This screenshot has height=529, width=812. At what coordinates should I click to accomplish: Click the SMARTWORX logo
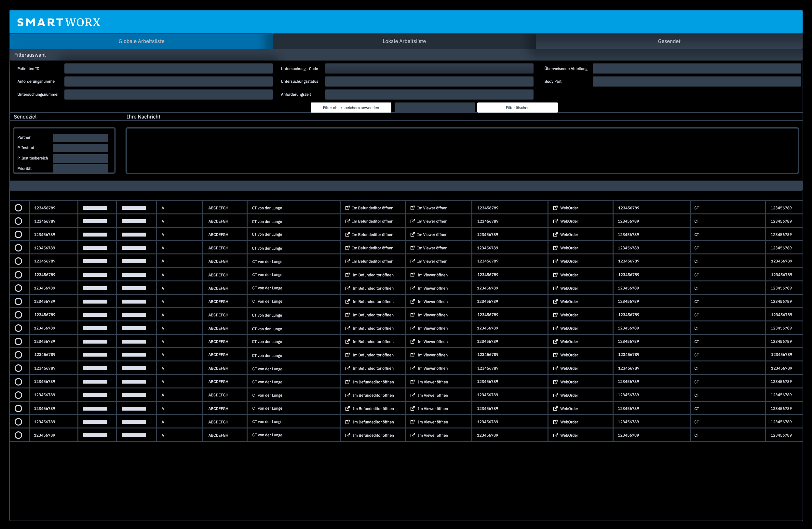click(59, 22)
